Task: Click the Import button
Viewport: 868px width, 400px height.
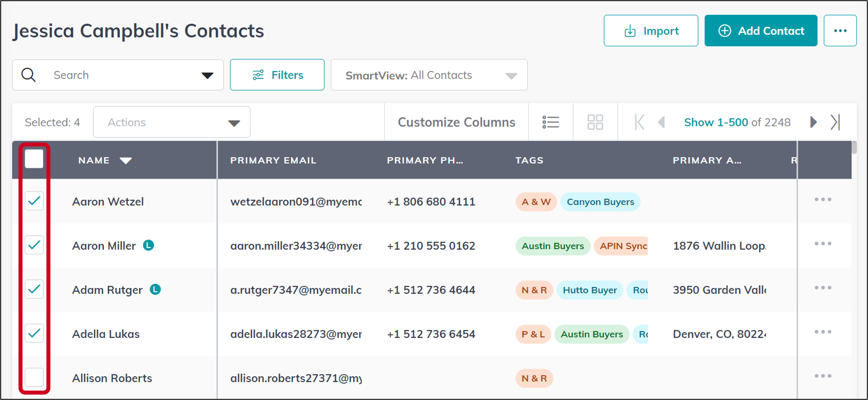Action: point(650,31)
